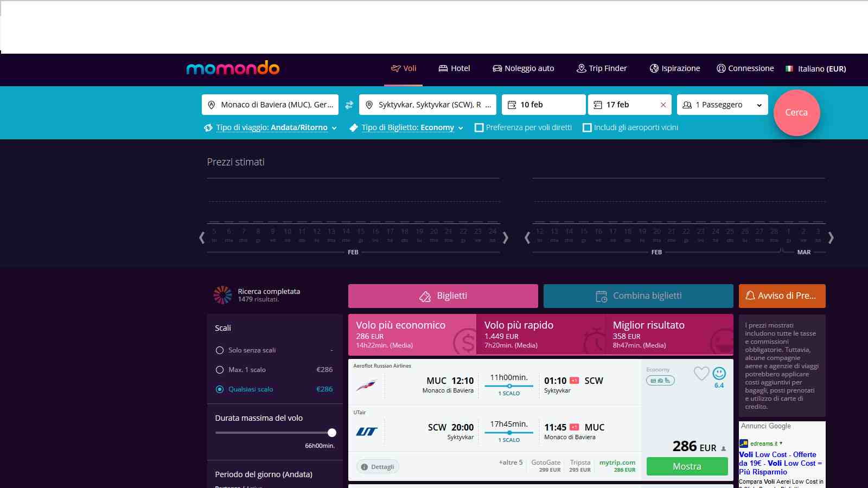The width and height of the screenshot is (868, 488).
Task: Select Max. 1 scalo radio option
Action: coord(220,370)
